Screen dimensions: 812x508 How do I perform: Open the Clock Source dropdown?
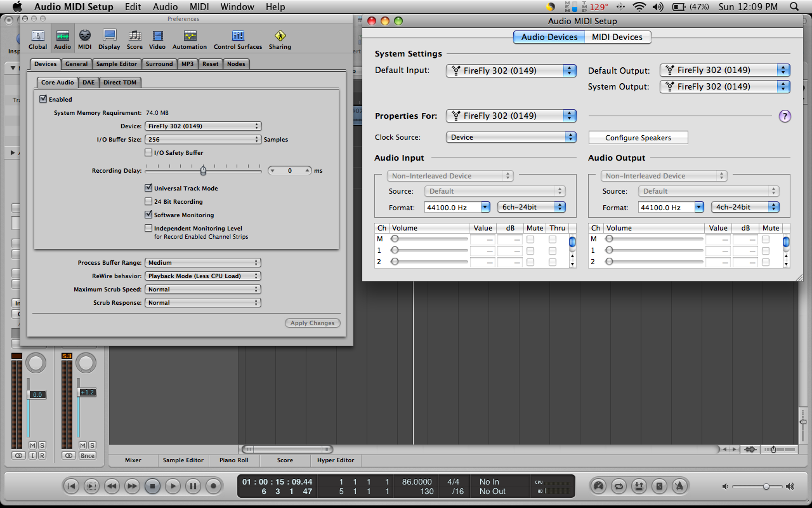click(x=511, y=137)
